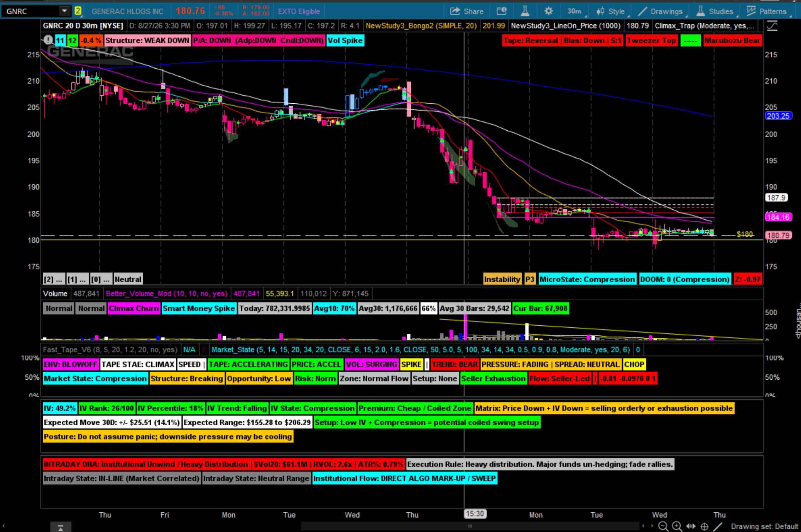Screen dimensions: 801x532
Task: Click the Structure: WEAK DOWN label
Action: tap(147, 40)
